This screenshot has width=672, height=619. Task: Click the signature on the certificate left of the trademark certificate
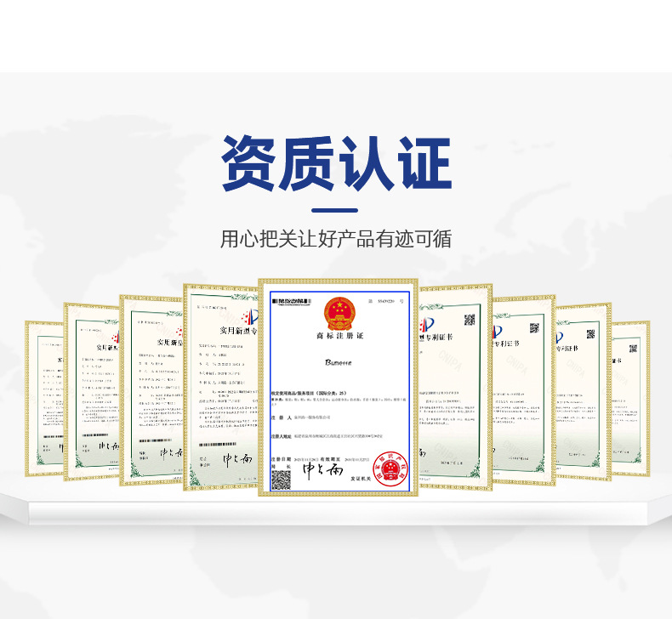point(238,460)
